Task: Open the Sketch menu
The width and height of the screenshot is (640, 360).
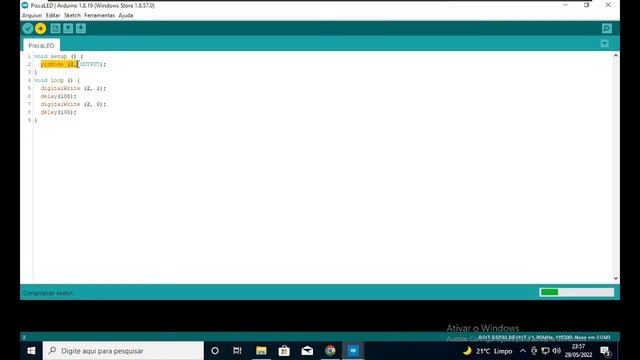Action: pyautogui.click(x=72, y=16)
